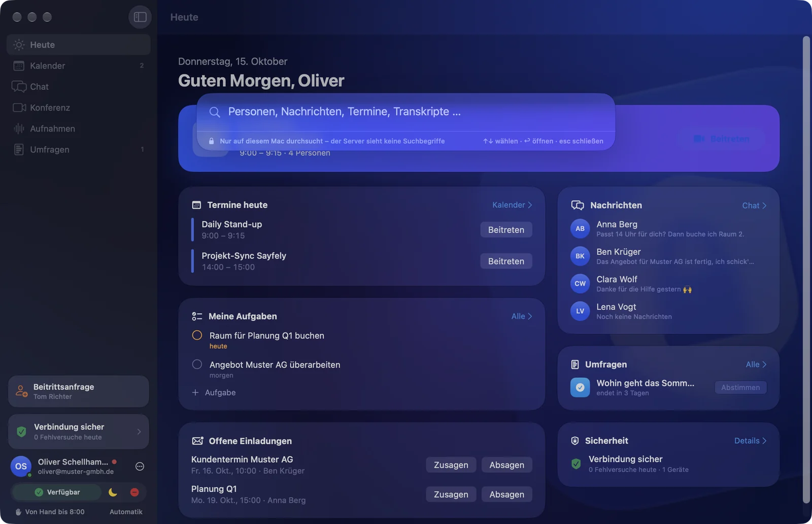The image size is (812, 524).
Task: Open the Kalender link in Termine heute
Action: [512, 205]
